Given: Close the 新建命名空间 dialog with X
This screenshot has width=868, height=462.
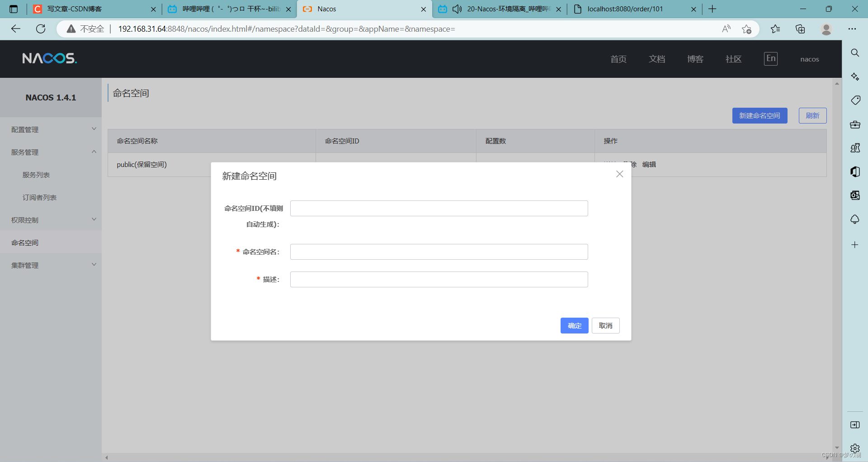Looking at the screenshot, I should 619,174.
